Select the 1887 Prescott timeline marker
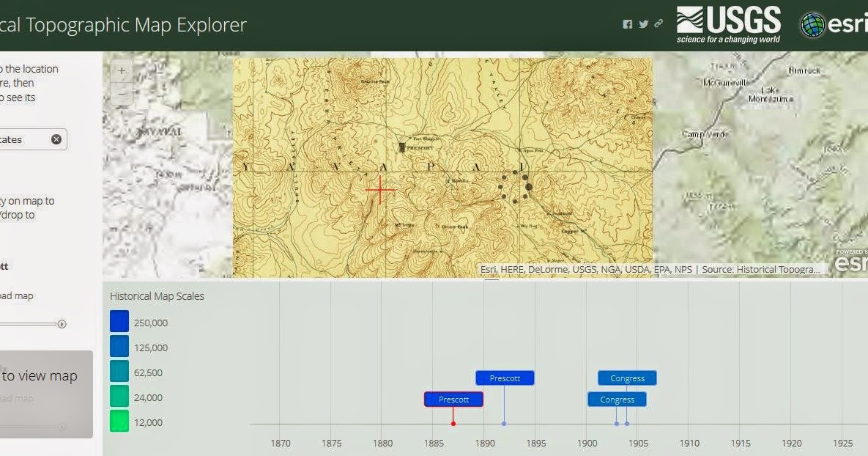The image size is (868, 456). click(453, 399)
